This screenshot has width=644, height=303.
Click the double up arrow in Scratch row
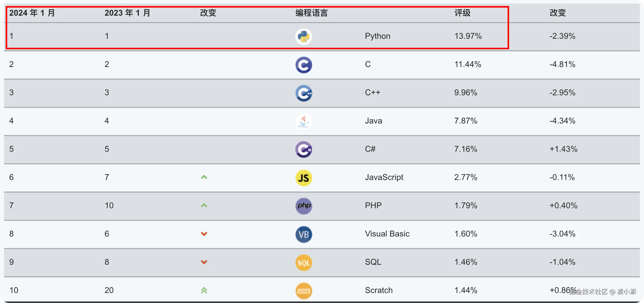tap(204, 290)
